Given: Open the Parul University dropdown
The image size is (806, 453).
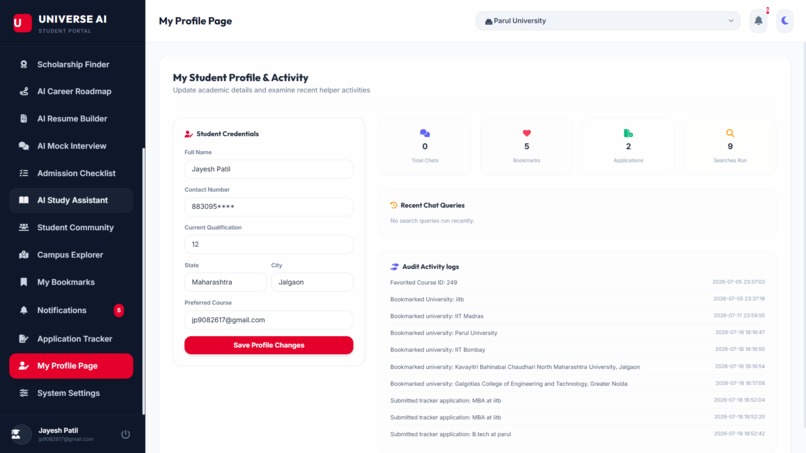Looking at the screenshot, I should 608,21.
